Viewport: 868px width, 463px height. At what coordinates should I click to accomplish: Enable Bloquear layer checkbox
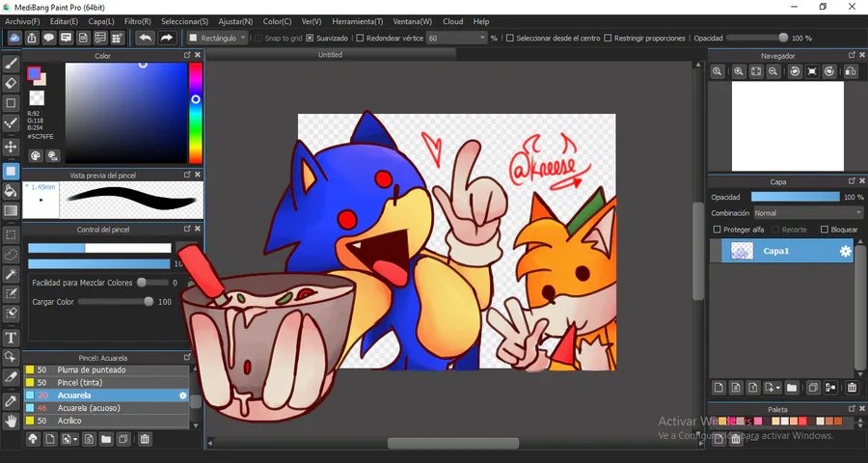point(825,230)
